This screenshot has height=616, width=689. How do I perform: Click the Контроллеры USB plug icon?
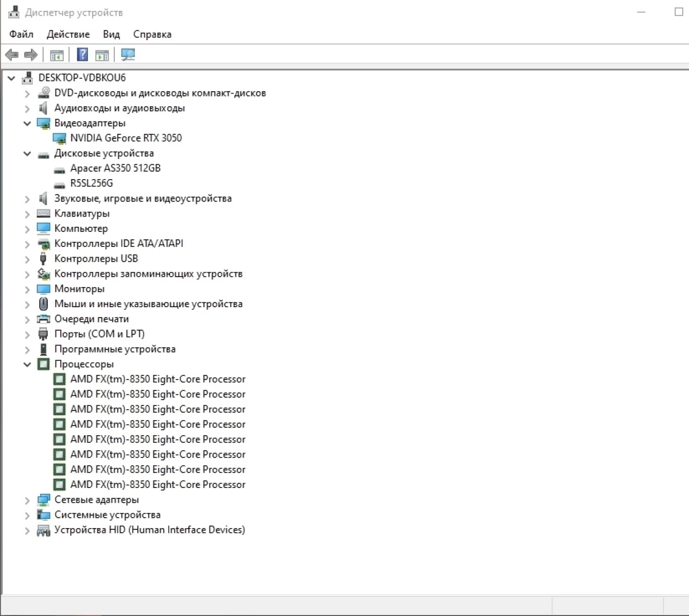coord(43,258)
